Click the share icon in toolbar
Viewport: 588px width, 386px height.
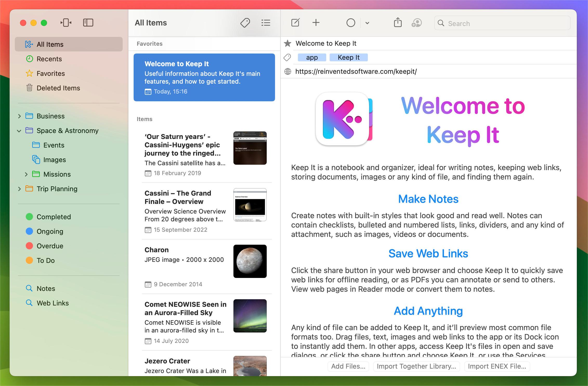pyautogui.click(x=398, y=22)
